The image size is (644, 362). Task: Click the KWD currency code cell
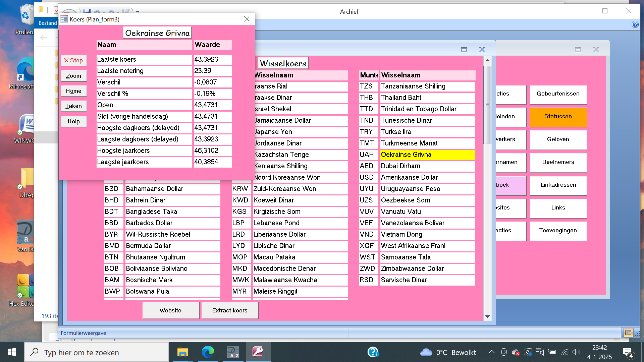click(x=241, y=200)
